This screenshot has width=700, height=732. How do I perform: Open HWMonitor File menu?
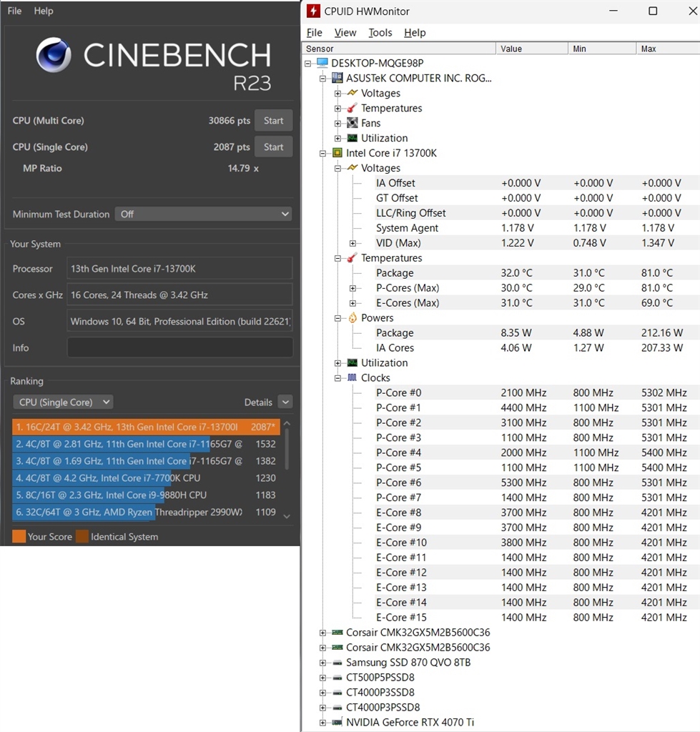[315, 33]
